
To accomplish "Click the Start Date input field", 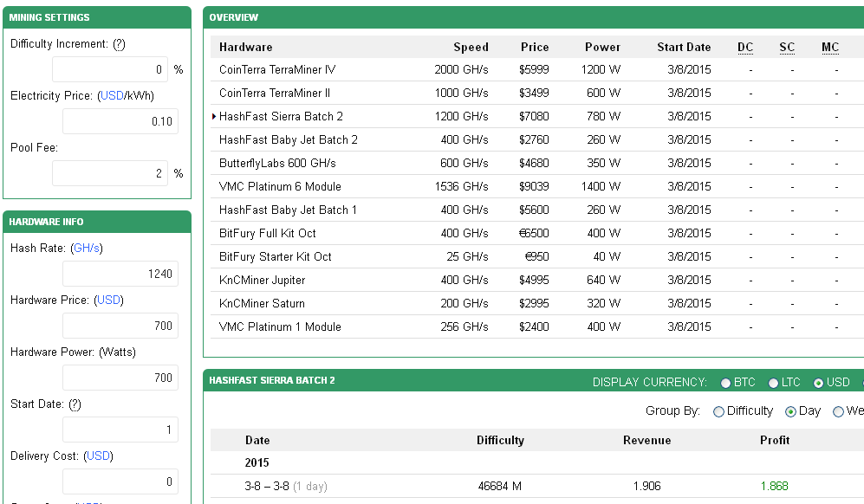I will pos(120,430).
